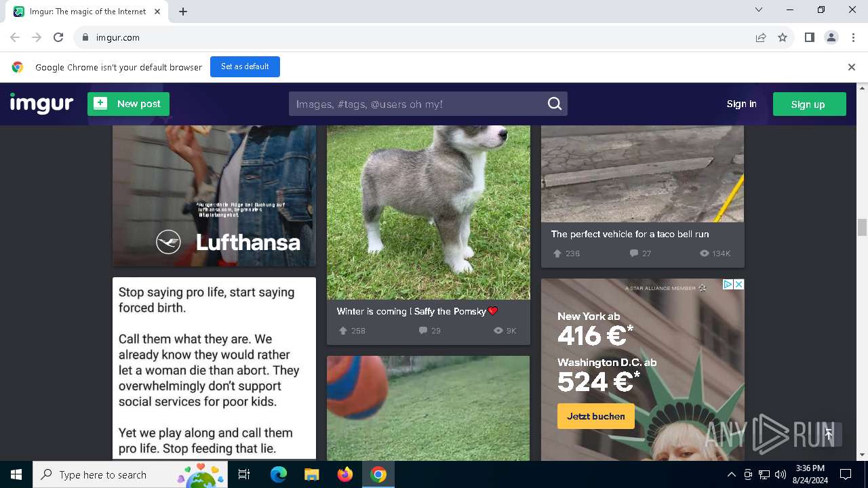
Task: Open comments on Saffy the Pomsky post
Action: coord(423,331)
